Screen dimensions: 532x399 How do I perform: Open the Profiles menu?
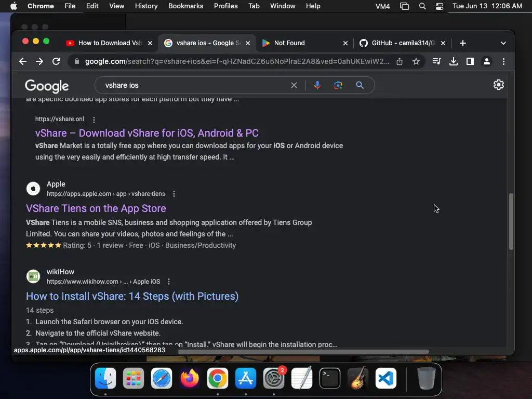click(x=225, y=6)
